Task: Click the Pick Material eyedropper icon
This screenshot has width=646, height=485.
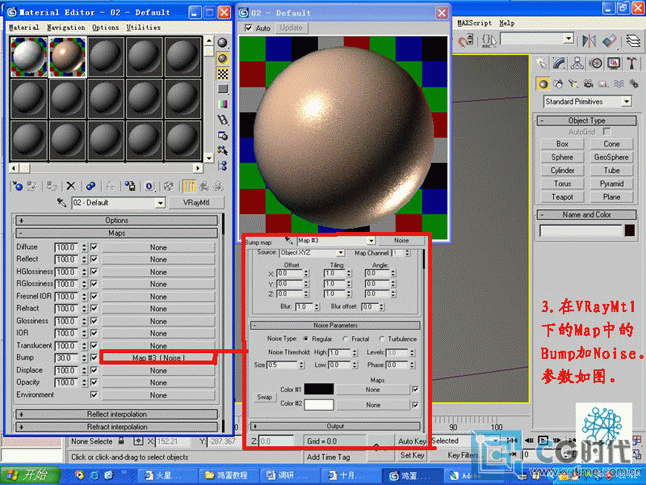Action: pyautogui.click(x=61, y=203)
